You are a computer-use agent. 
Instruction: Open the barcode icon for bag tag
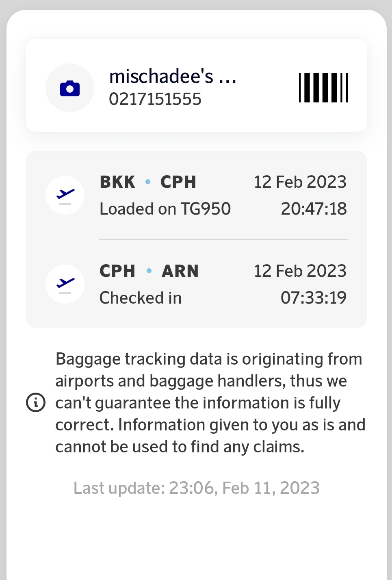323,88
